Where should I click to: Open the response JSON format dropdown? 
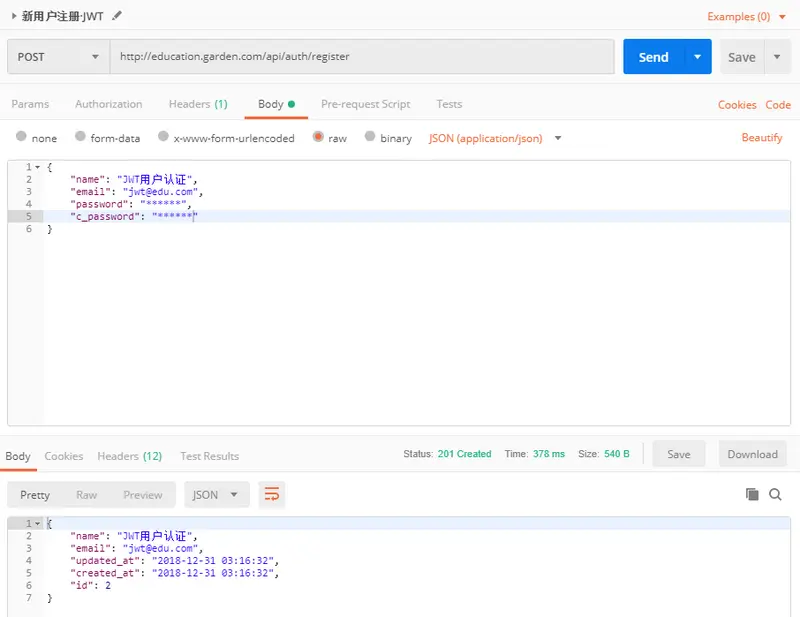pyautogui.click(x=216, y=495)
